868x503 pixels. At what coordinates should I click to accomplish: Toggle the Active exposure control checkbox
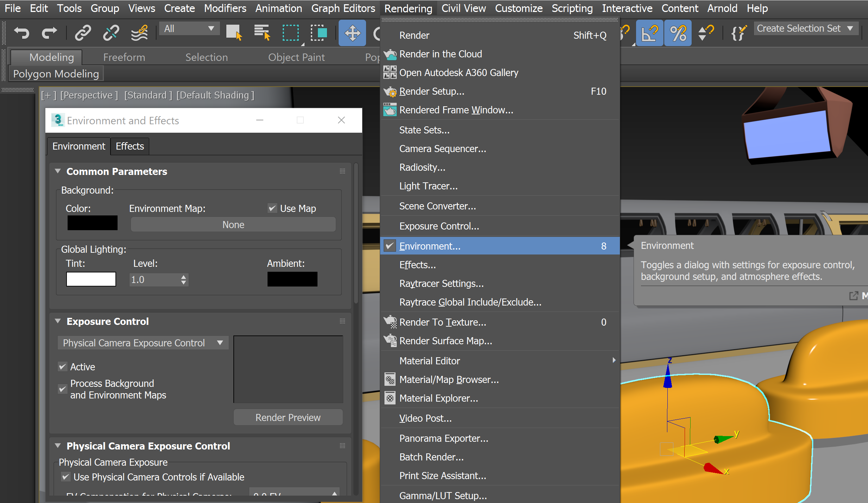63,366
